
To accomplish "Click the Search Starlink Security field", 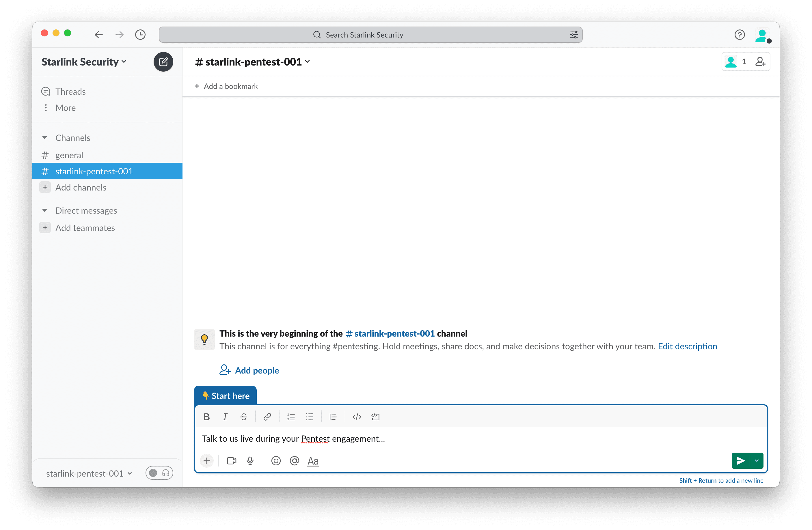I will (370, 35).
